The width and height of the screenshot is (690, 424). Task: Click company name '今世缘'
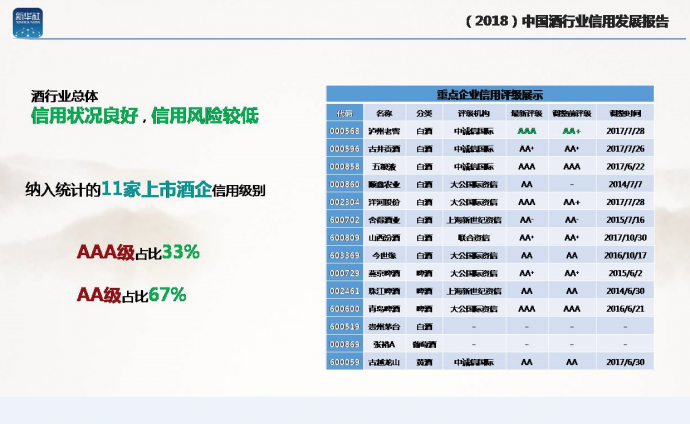[384, 256]
